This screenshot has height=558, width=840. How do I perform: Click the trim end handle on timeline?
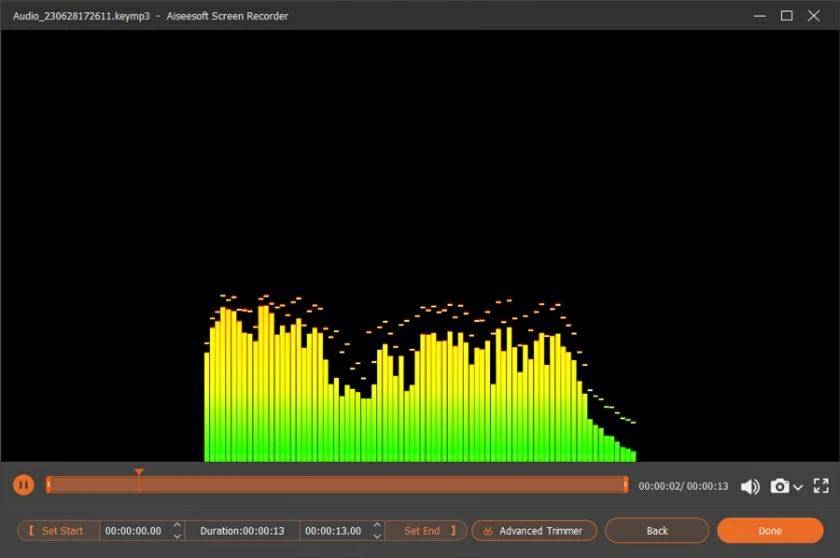point(626,485)
